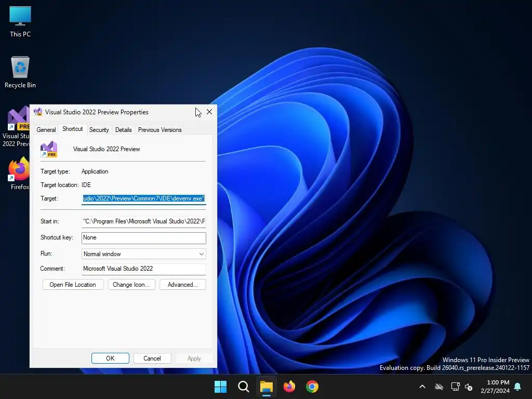Open the Recycle Bin desktop icon
The image size is (532, 399).
pyautogui.click(x=20, y=72)
